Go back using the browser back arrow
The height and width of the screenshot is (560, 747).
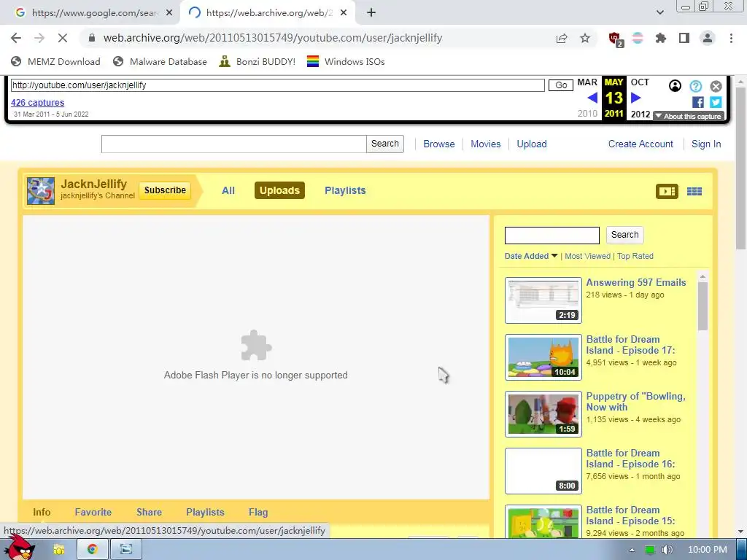pos(16,38)
